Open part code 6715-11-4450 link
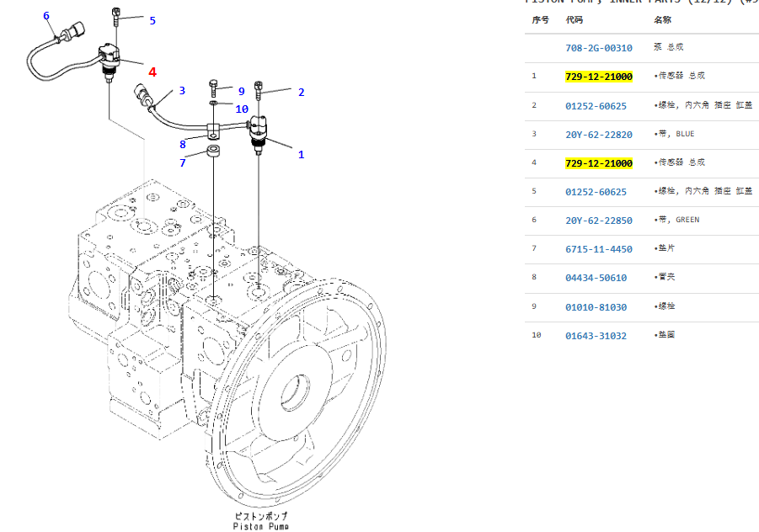This screenshot has height=532, width=759. [x=599, y=249]
